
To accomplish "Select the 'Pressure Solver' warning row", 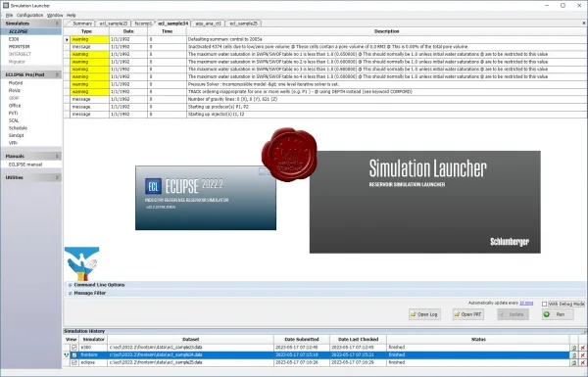I will tap(324, 84).
